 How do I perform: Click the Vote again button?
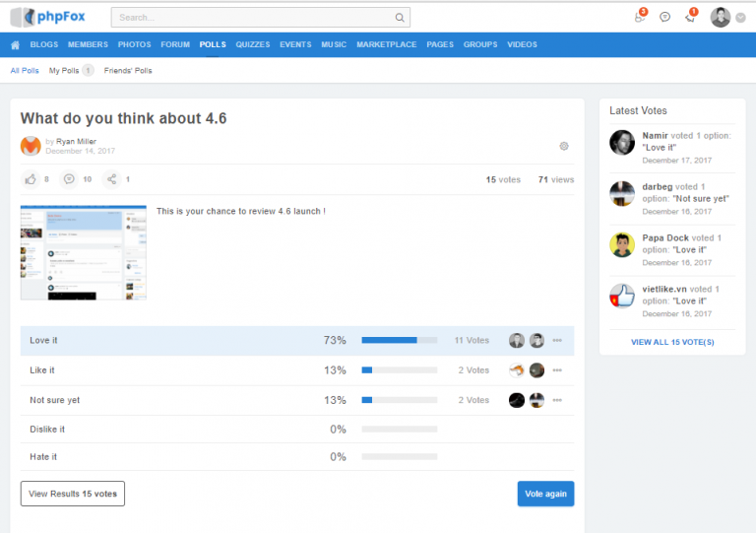click(x=545, y=494)
